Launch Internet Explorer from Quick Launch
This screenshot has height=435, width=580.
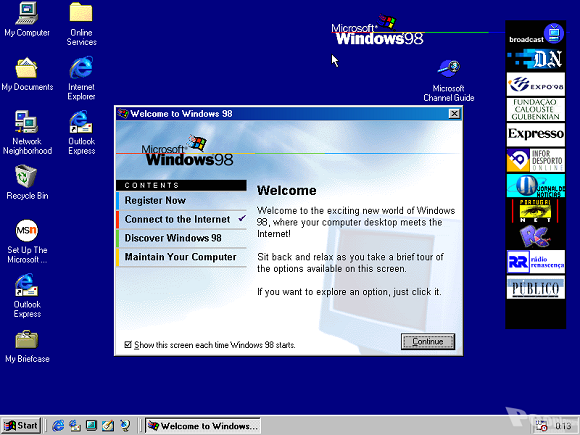click(x=58, y=425)
